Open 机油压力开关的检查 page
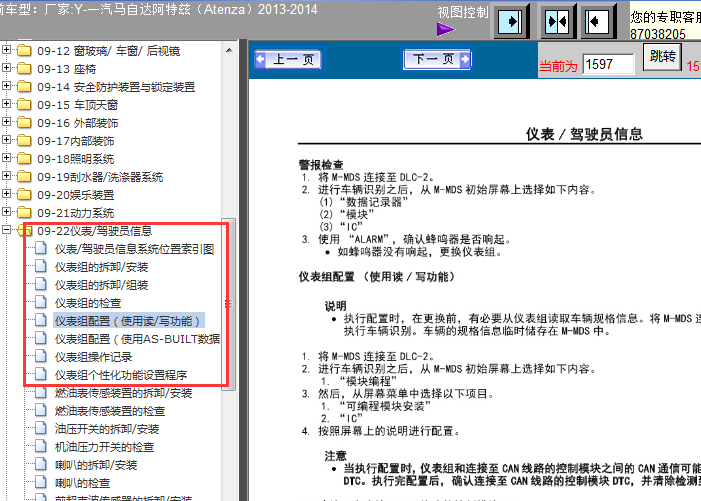Viewport: 701px width, 501px height. (104, 447)
